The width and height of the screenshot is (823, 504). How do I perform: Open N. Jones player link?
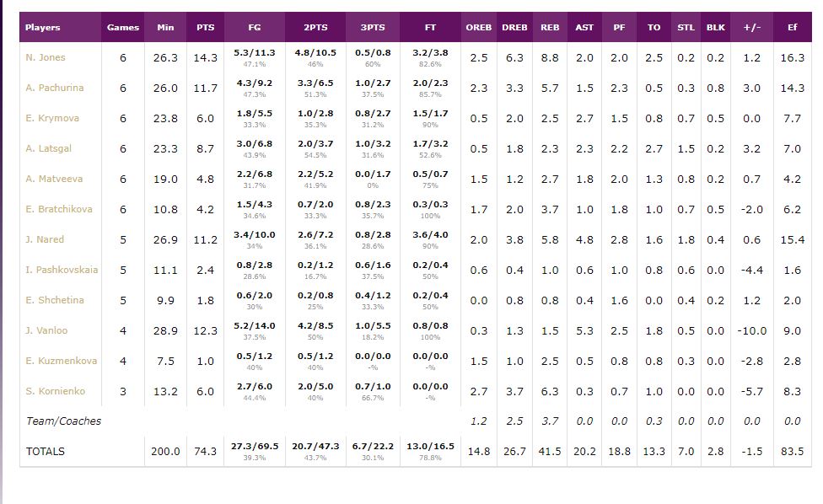coord(46,57)
